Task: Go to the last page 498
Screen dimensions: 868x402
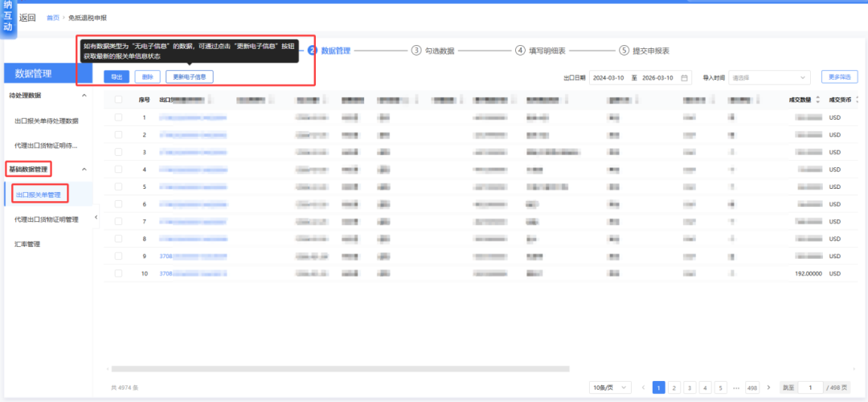Action: click(x=752, y=388)
